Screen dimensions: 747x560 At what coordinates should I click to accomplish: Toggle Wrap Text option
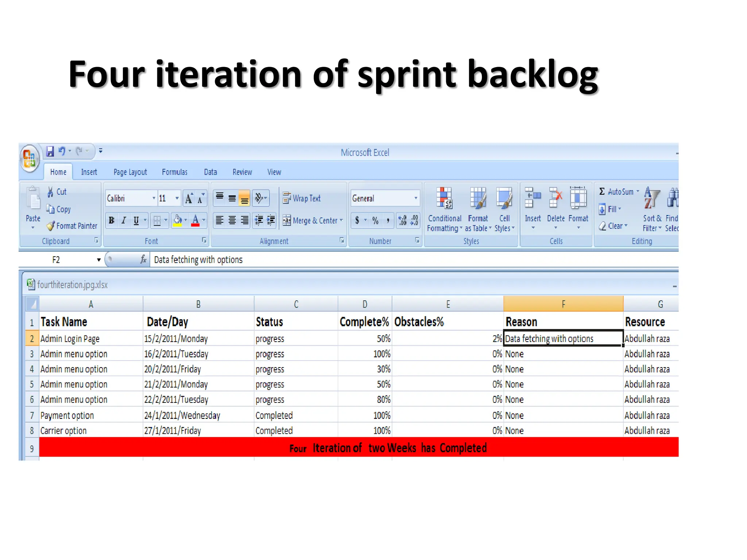coord(302,198)
